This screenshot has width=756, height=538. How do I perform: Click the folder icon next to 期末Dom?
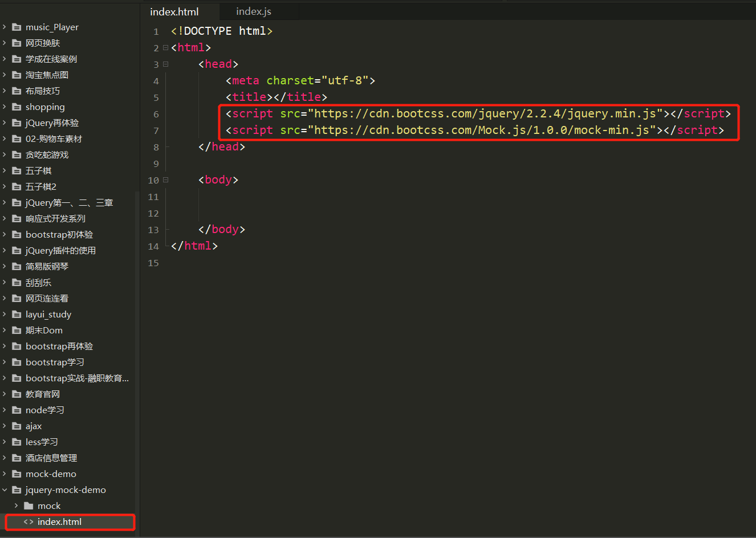tap(17, 330)
